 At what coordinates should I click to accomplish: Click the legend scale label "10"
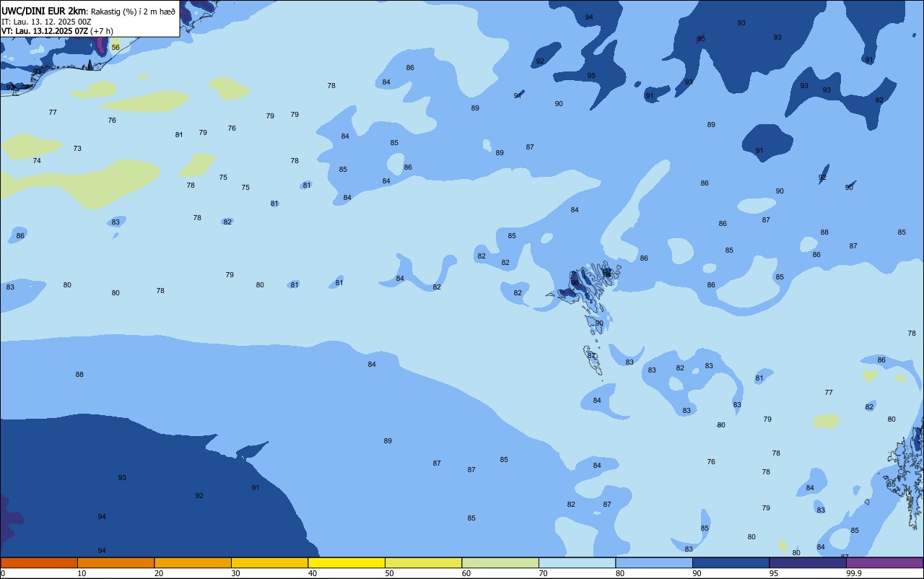coord(82,573)
